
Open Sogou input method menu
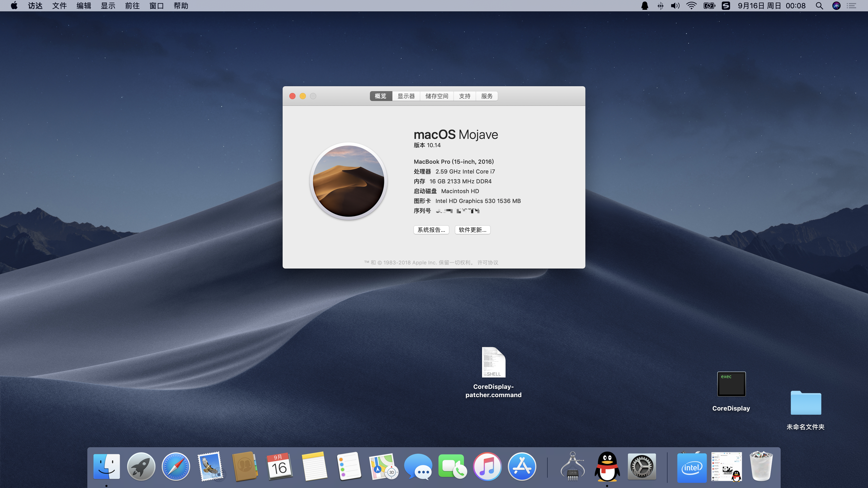[x=726, y=6]
